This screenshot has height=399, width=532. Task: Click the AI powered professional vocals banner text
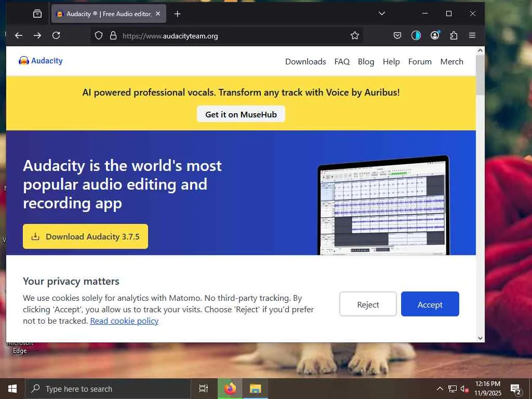[x=241, y=92]
